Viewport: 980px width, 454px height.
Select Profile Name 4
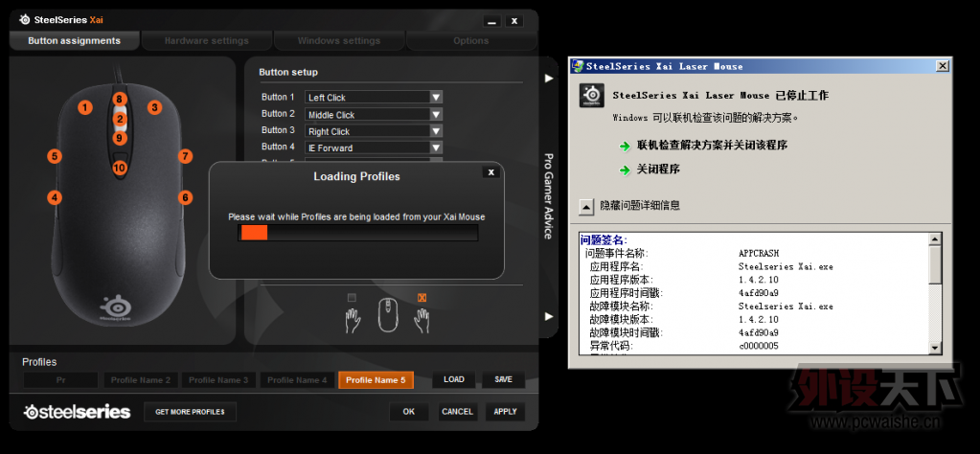point(298,379)
